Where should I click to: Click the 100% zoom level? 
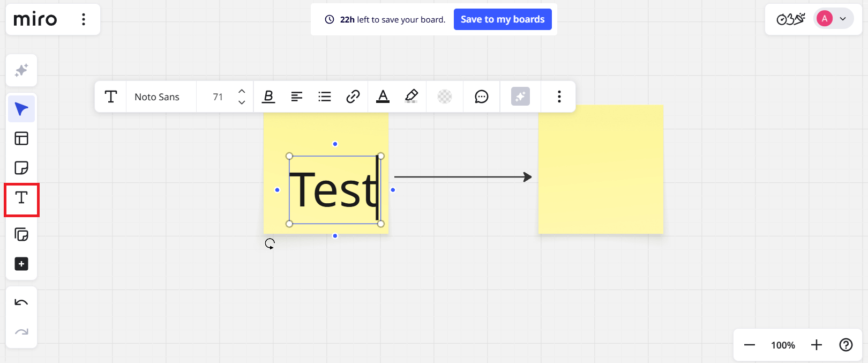click(x=783, y=345)
